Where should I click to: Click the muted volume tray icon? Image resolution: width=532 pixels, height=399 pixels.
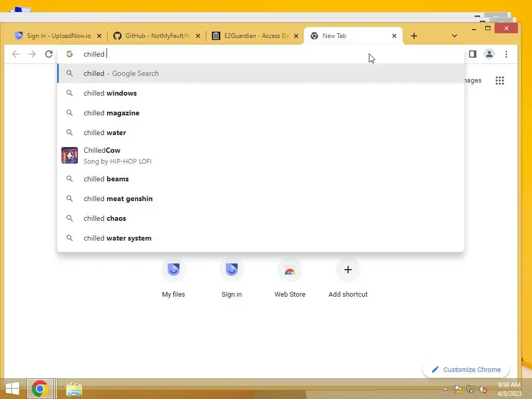click(x=483, y=389)
